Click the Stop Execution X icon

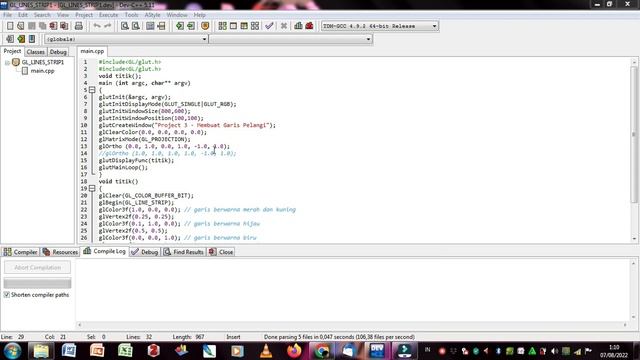tap(284, 26)
